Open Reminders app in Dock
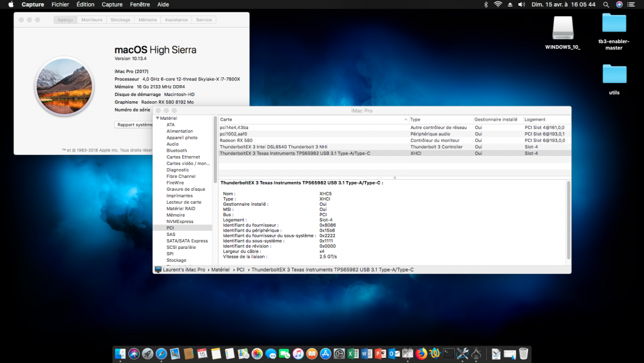644x363 pixels. [230, 353]
